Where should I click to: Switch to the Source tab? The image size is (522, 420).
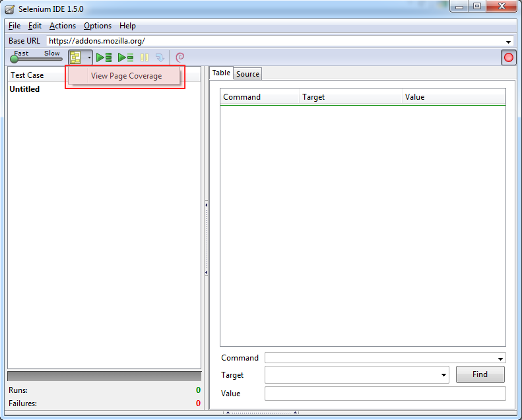247,74
